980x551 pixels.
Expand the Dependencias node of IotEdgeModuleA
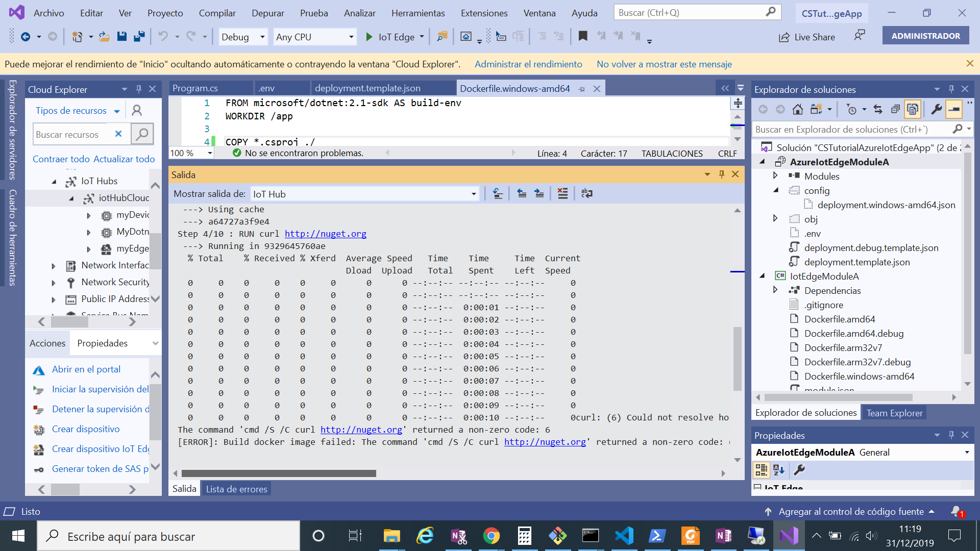(775, 290)
